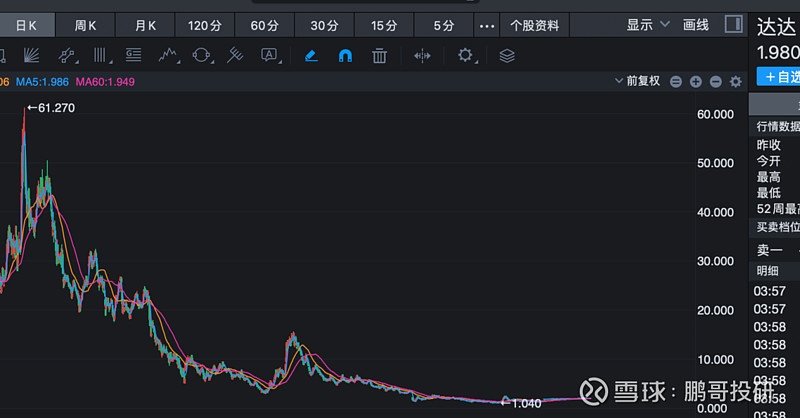Switch to 月K monthly chart tab
Viewport: 800px width, 418px height.
(x=145, y=26)
